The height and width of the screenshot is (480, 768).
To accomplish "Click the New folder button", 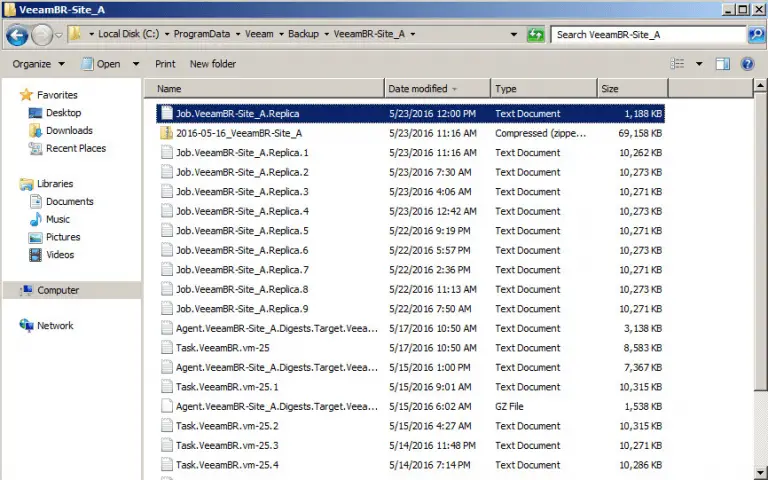I will [x=213, y=64].
